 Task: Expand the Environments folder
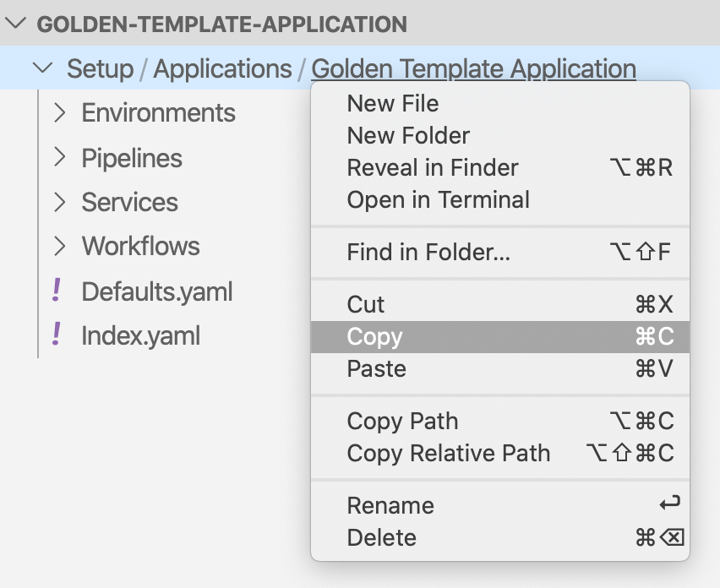tap(60, 112)
